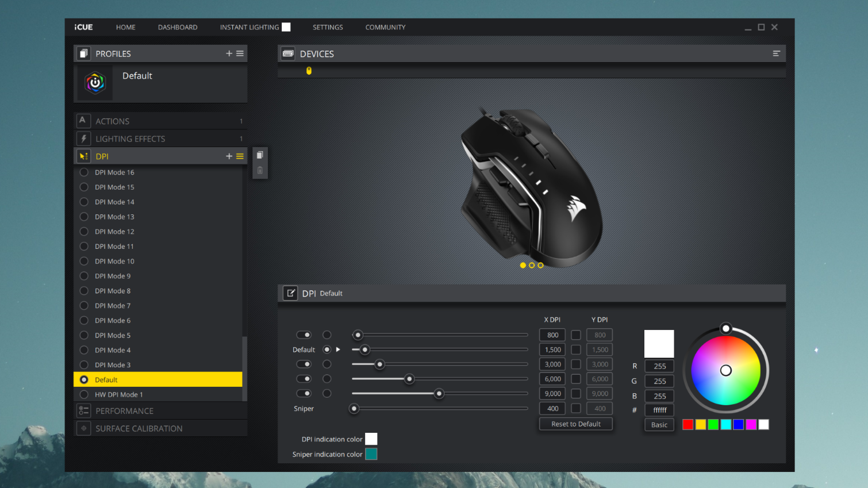Select the magenta basic color swatch

click(x=751, y=424)
